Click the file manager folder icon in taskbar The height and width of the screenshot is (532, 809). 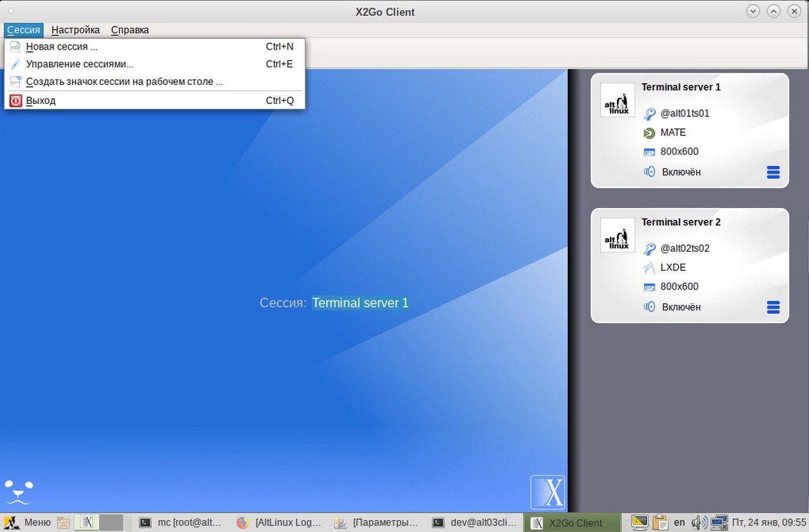pyautogui.click(x=63, y=523)
